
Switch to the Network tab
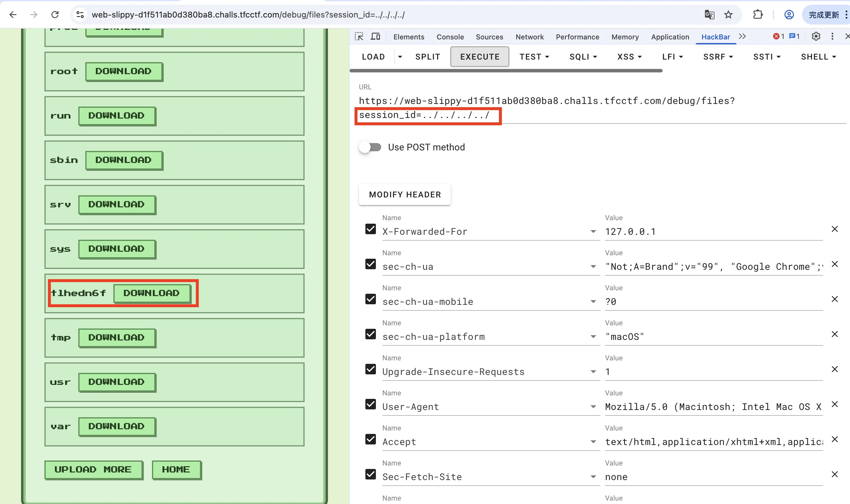(x=530, y=37)
